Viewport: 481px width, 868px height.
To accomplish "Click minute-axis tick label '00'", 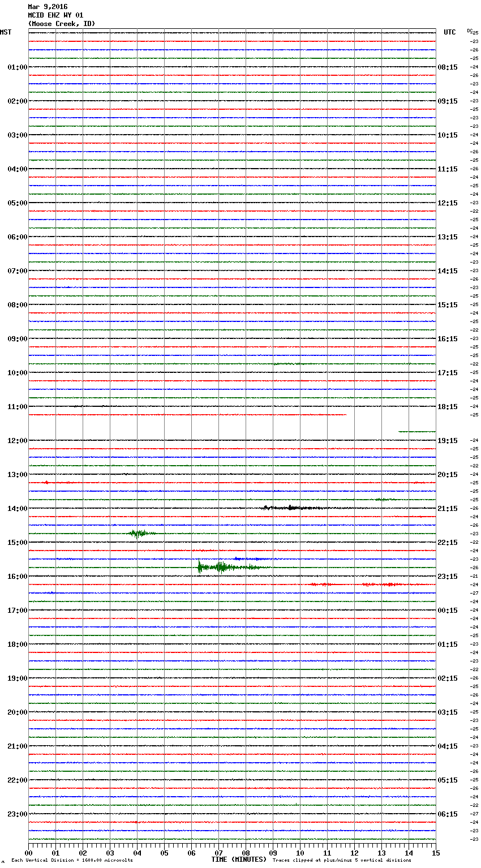I will pyautogui.click(x=29, y=853).
